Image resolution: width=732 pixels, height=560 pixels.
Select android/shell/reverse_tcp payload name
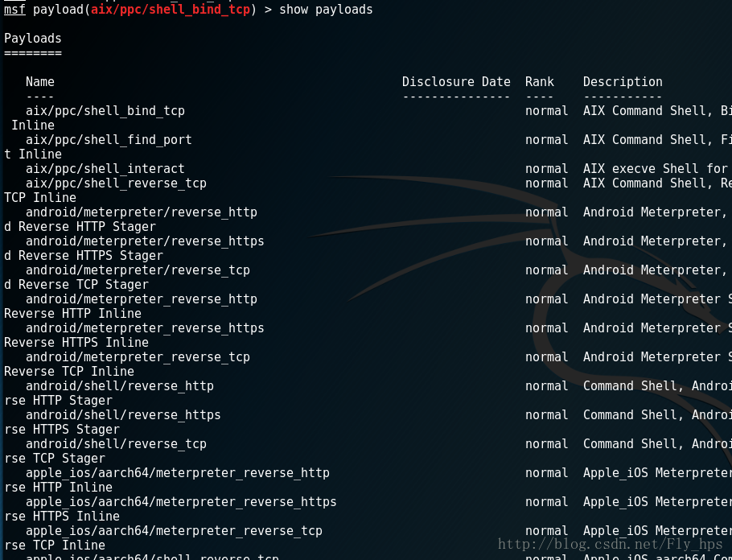click(x=117, y=443)
